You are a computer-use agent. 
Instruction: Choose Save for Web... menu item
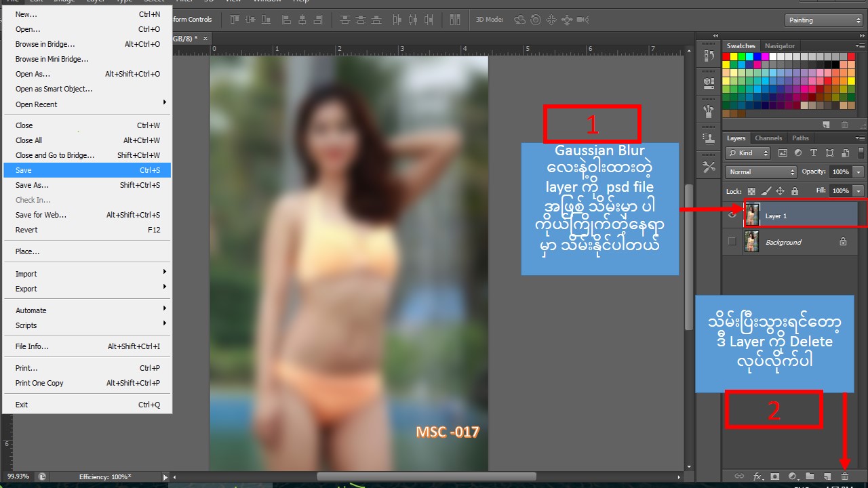pyautogui.click(x=87, y=215)
